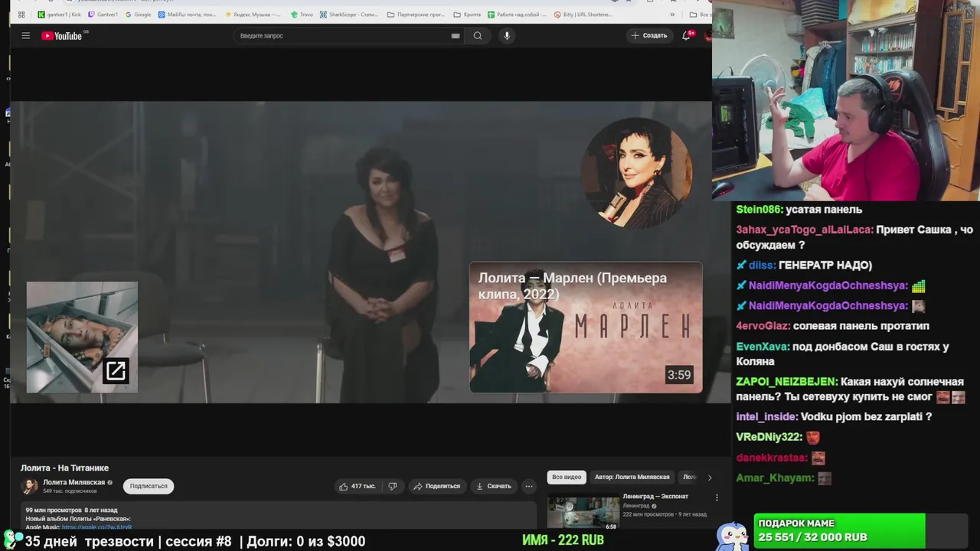The image size is (980, 551).
Task: Click the Ленинград — Экспонат title text
Action: [x=655, y=497]
